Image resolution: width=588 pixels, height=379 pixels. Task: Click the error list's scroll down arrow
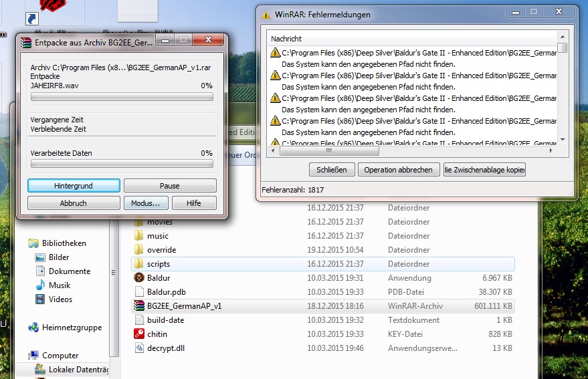coord(563,140)
